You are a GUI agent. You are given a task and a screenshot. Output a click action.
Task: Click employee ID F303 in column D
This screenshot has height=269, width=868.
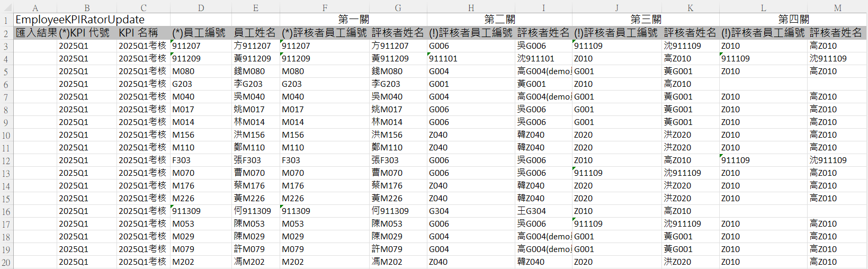tap(182, 160)
